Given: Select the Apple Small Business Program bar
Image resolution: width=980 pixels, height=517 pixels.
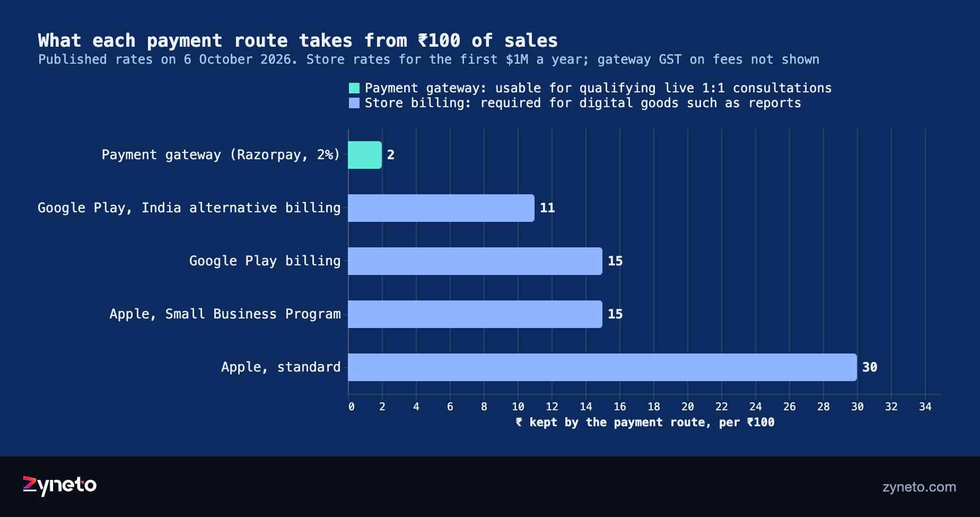Looking at the screenshot, I should 475,314.
